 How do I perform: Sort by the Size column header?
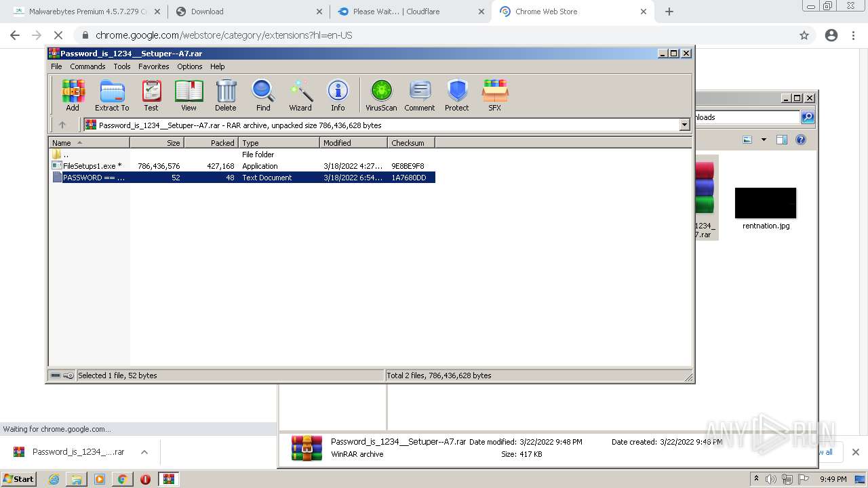[x=157, y=143]
